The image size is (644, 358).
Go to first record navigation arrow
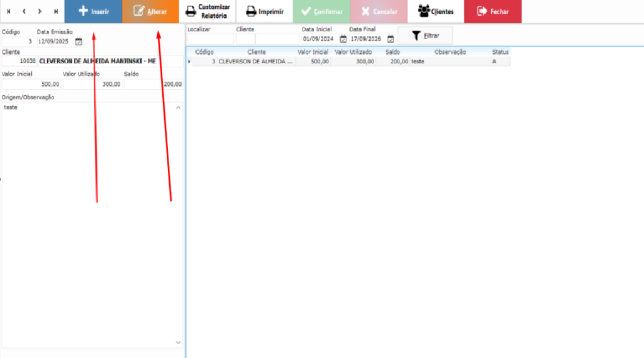click(9, 11)
